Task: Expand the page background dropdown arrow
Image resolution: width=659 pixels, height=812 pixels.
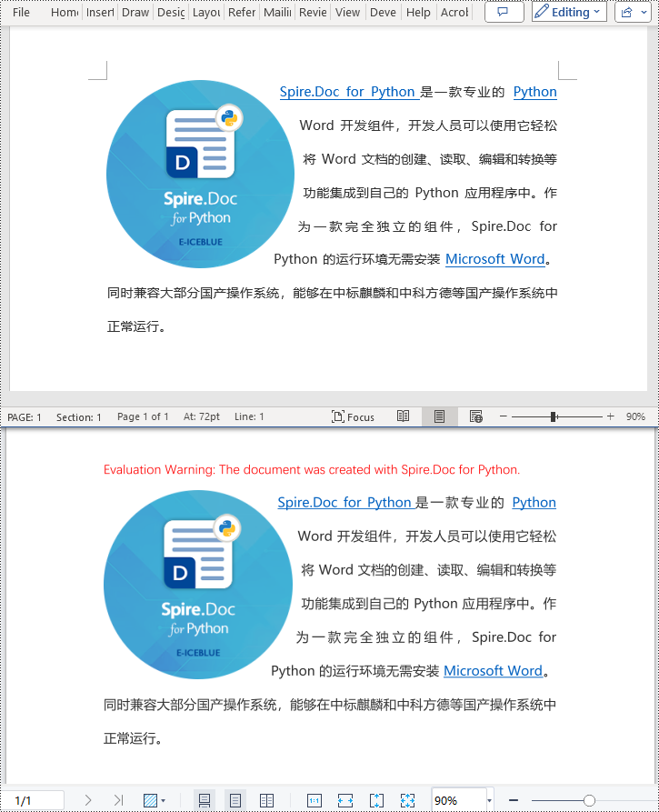Action: tap(163, 800)
